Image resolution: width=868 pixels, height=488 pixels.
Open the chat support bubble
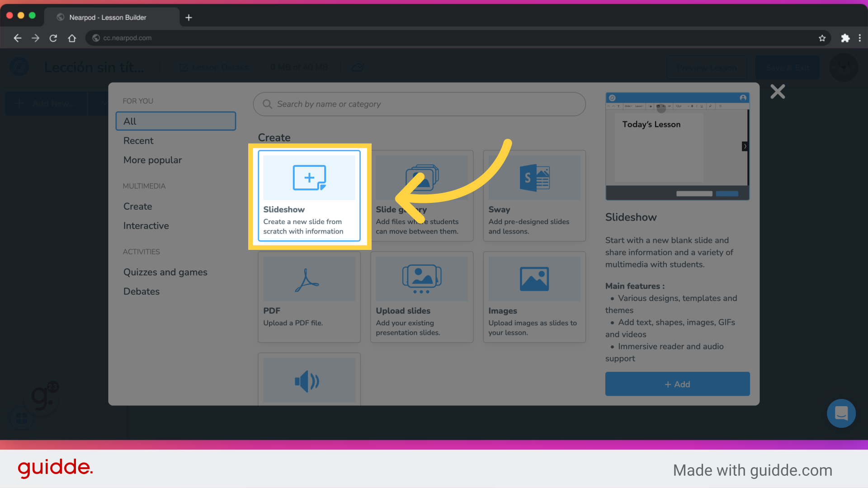tap(841, 413)
